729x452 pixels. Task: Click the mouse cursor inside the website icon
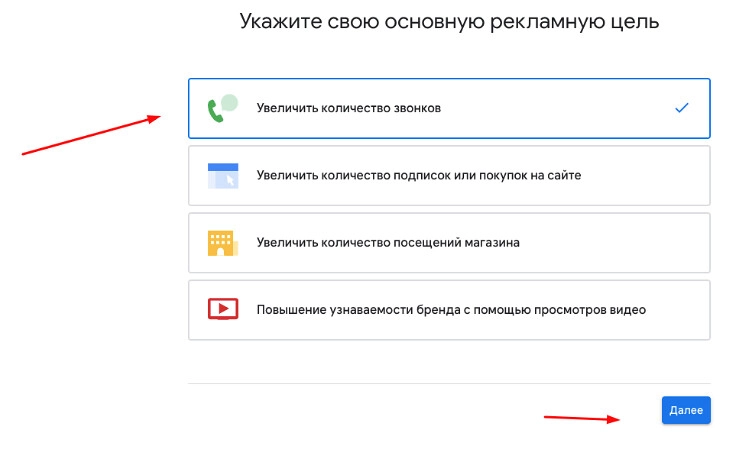pyautogui.click(x=229, y=180)
